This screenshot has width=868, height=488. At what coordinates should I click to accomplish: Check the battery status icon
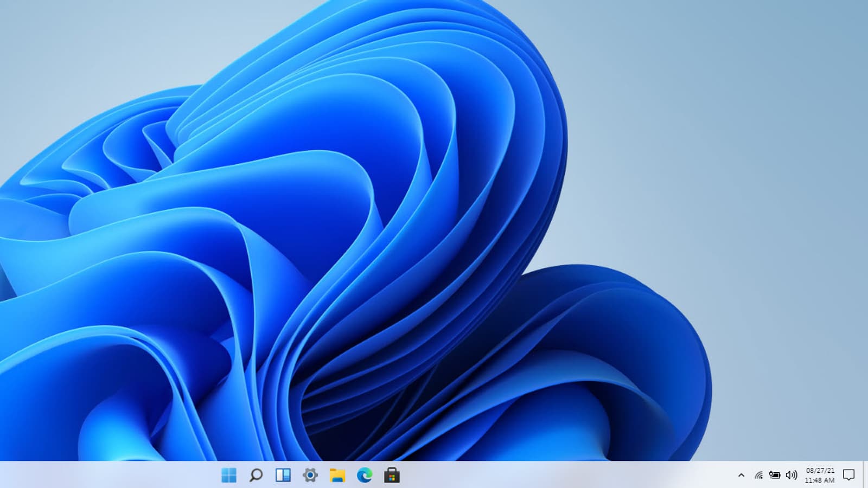pyautogui.click(x=775, y=476)
